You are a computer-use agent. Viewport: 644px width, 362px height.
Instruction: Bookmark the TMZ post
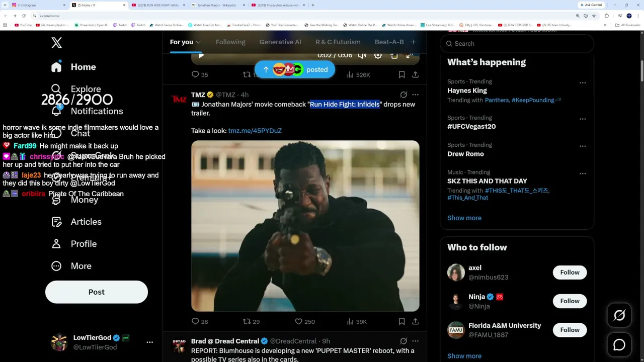[401, 322]
